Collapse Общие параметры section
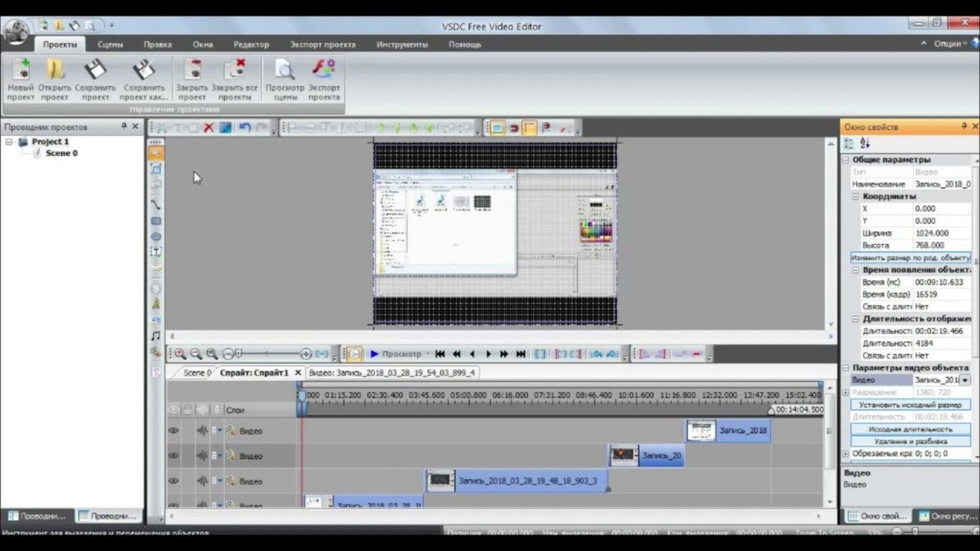 pos(847,160)
